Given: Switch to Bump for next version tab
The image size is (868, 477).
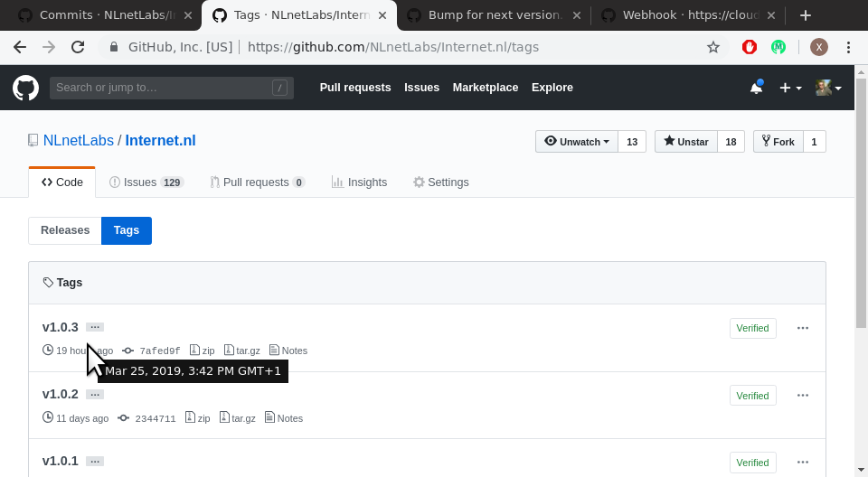Looking at the screenshot, I should click(x=495, y=15).
